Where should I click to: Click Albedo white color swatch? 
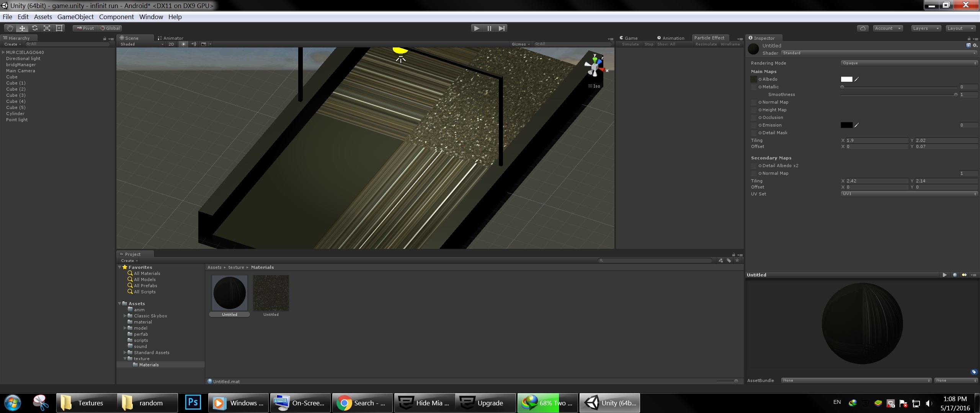(846, 79)
